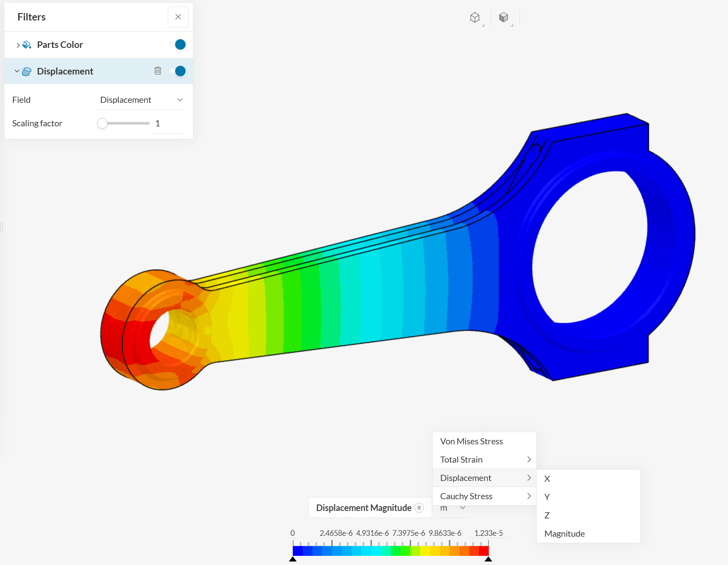Click the Displacement filter shape icon
728x565 pixels.
(x=27, y=71)
